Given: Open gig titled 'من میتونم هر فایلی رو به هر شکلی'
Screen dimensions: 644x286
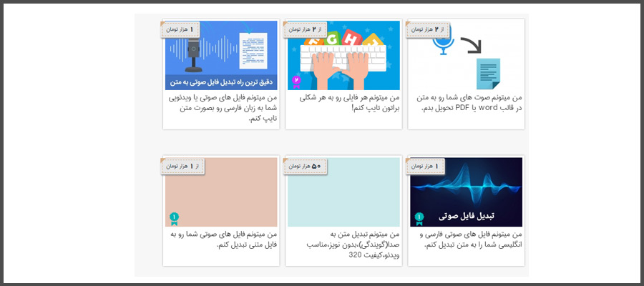Looking at the screenshot, I should 349,103.
